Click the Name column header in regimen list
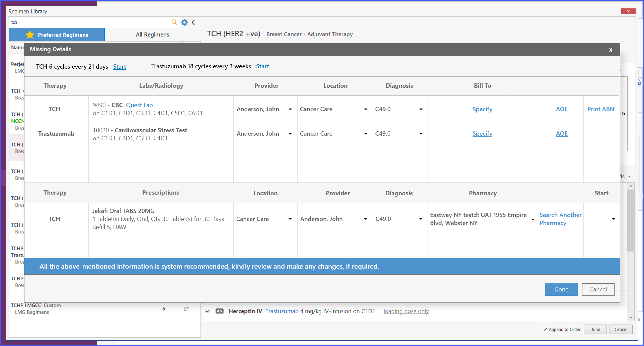Screen dimensions: 644x346 [17, 48]
